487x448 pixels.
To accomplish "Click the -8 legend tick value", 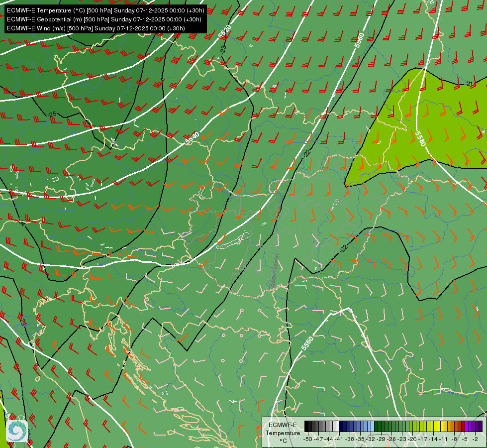I will 454,439.
